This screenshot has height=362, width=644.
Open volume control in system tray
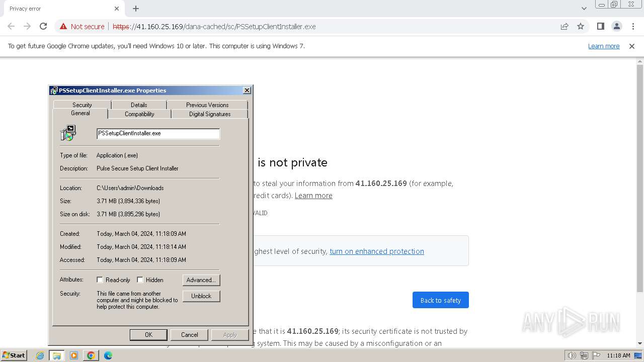point(572,355)
